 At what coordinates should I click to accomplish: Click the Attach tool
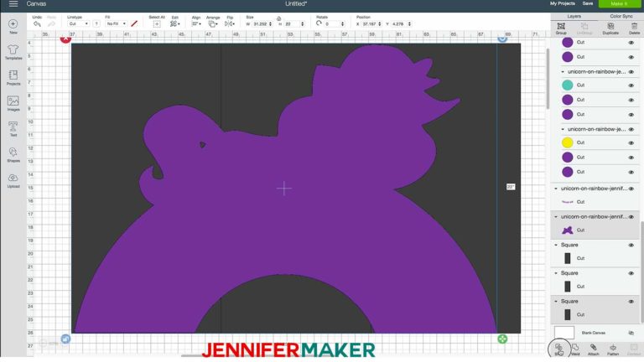click(x=593, y=349)
